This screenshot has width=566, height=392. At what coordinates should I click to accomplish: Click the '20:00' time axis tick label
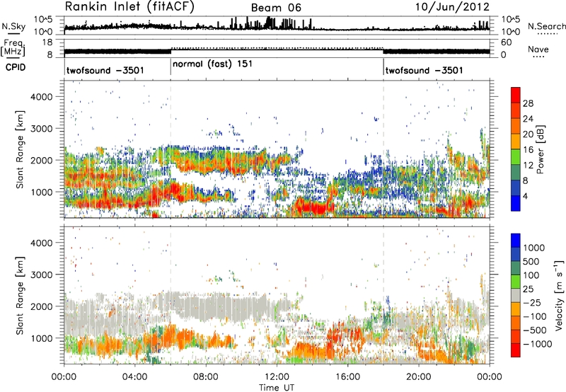[418, 377]
